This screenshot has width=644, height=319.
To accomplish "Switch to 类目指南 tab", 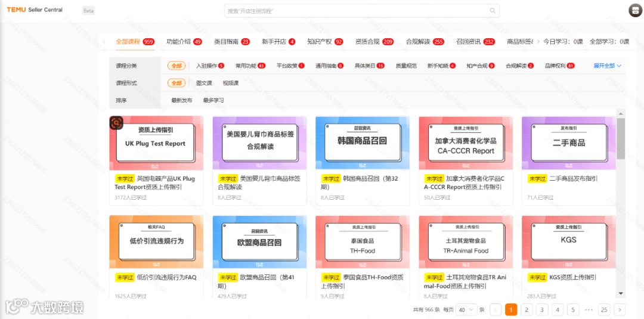I will [x=232, y=42].
